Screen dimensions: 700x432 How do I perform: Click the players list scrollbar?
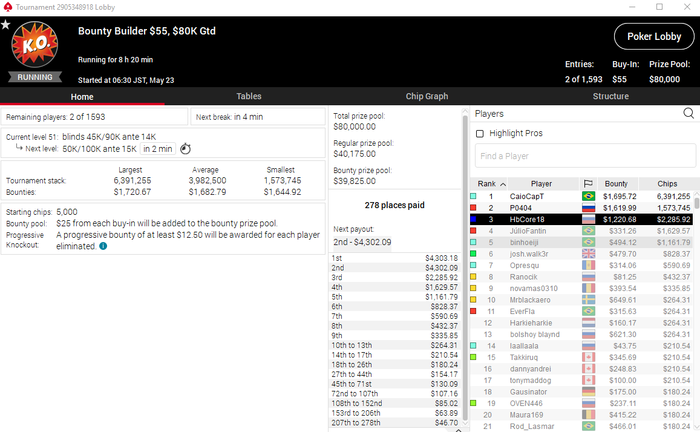pos(697,204)
